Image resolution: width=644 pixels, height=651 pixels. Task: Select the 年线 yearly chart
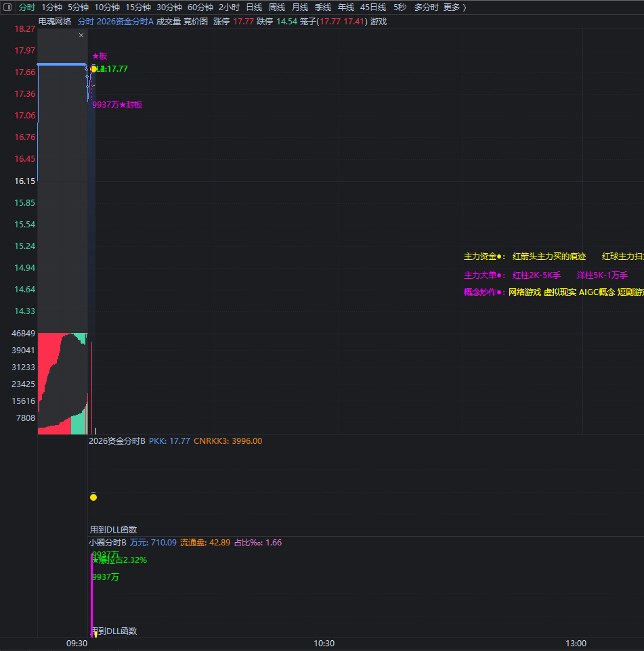[x=345, y=7]
